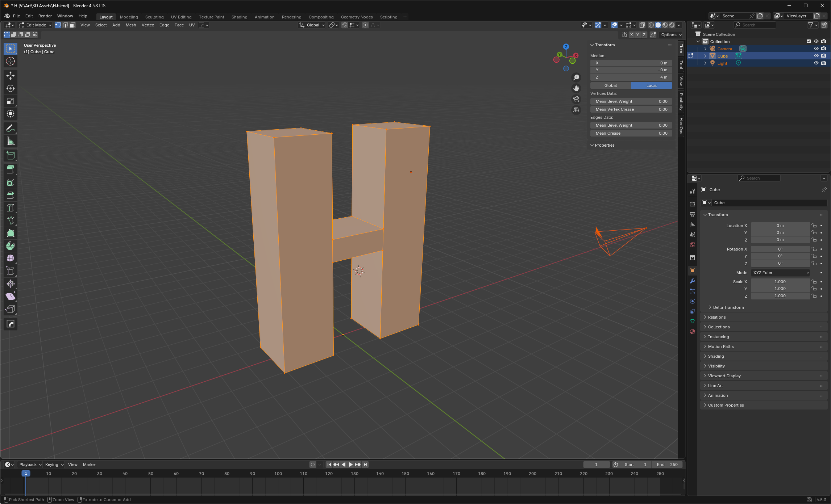Open the Mesh menu
The height and width of the screenshot is (504, 831).
click(131, 25)
